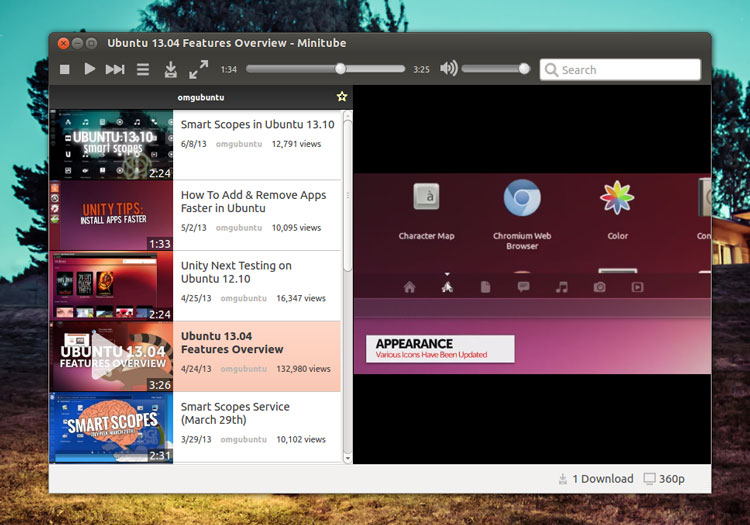
Task: Change video quality via 360p button
Action: click(664, 479)
